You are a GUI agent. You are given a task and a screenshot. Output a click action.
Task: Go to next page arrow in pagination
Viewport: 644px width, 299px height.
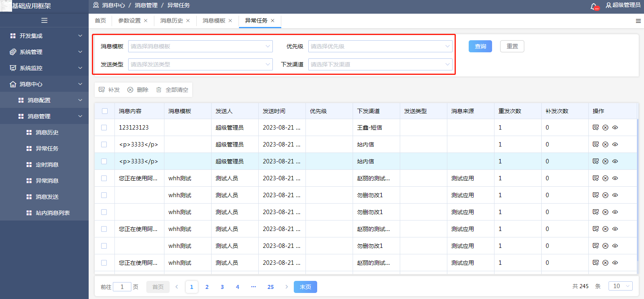tap(287, 287)
